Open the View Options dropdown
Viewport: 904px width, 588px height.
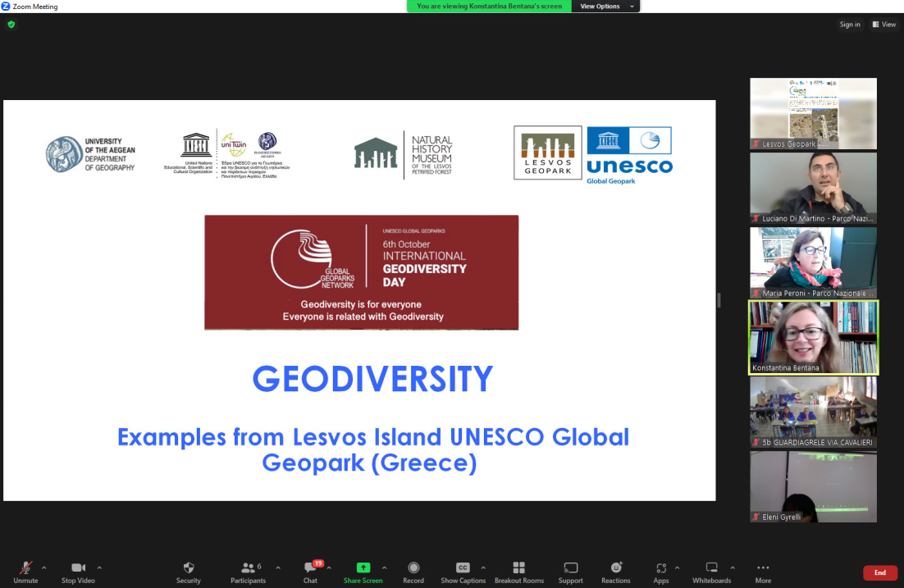(x=605, y=7)
